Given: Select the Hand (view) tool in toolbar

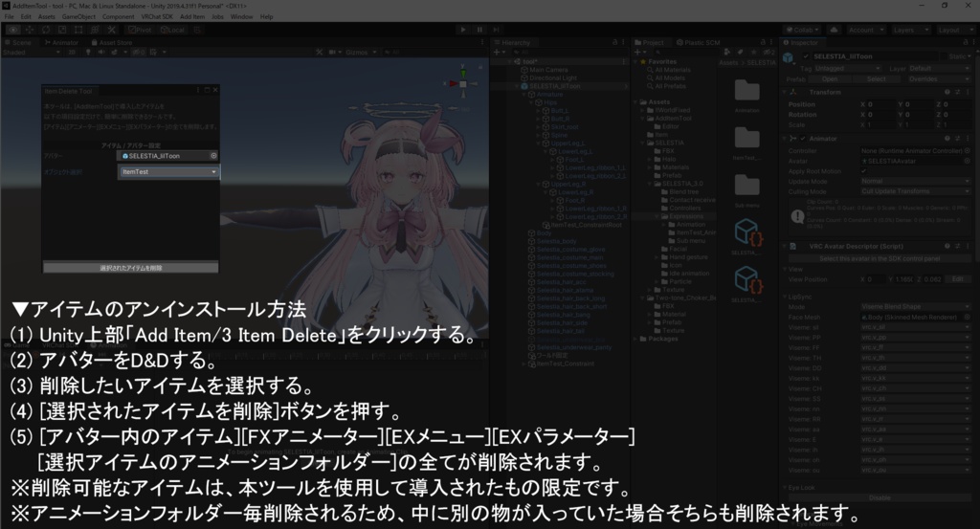Looking at the screenshot, I should pyautogui.click(x=13, y=30).
